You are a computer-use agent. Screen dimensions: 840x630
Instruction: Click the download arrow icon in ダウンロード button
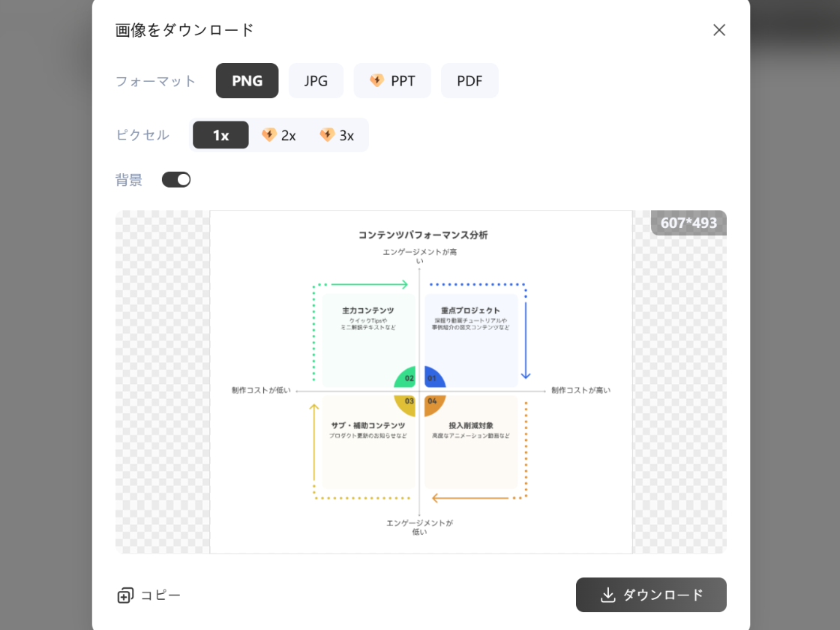pyautogui.click(x=609, y=595)
